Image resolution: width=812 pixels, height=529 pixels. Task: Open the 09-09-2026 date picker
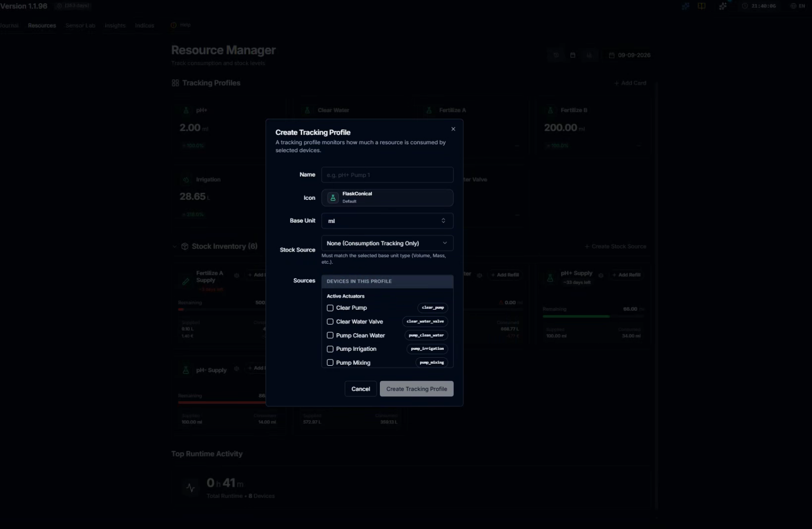[630, 55]
